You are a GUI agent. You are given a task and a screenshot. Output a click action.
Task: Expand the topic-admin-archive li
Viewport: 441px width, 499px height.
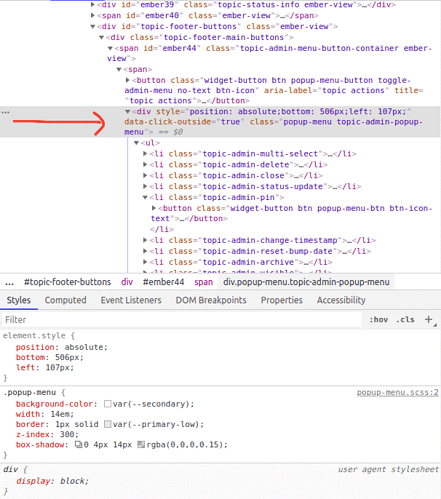145,262
